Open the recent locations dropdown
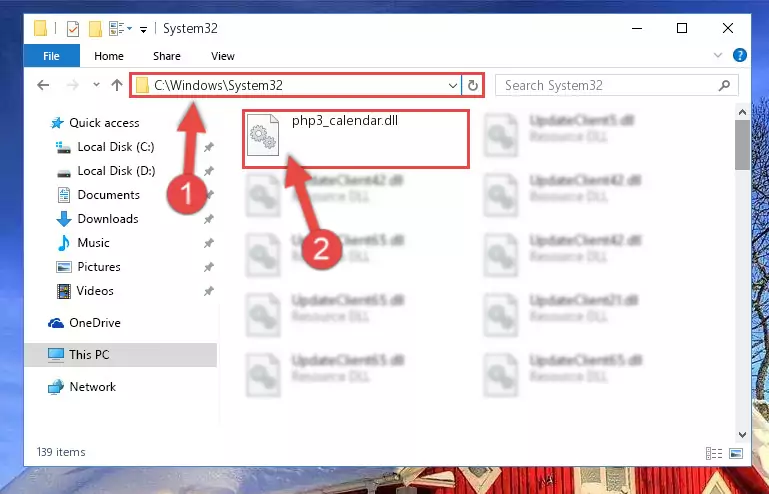Screen dimensions: 769x494 point(96,85)
